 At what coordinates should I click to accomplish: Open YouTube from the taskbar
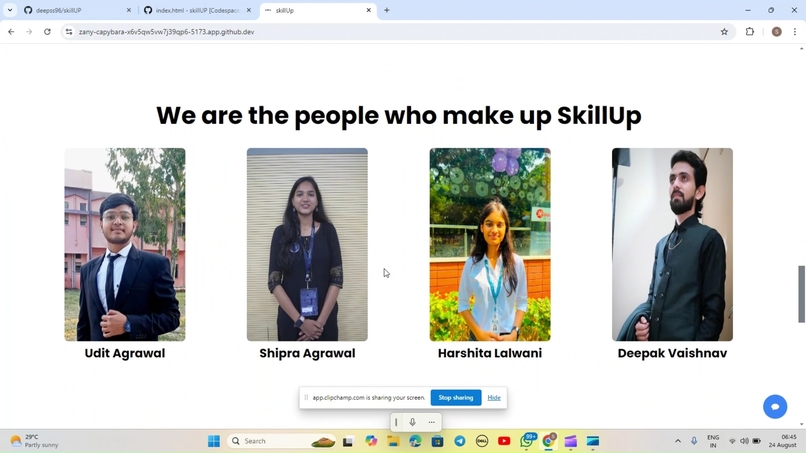(504, 441)
